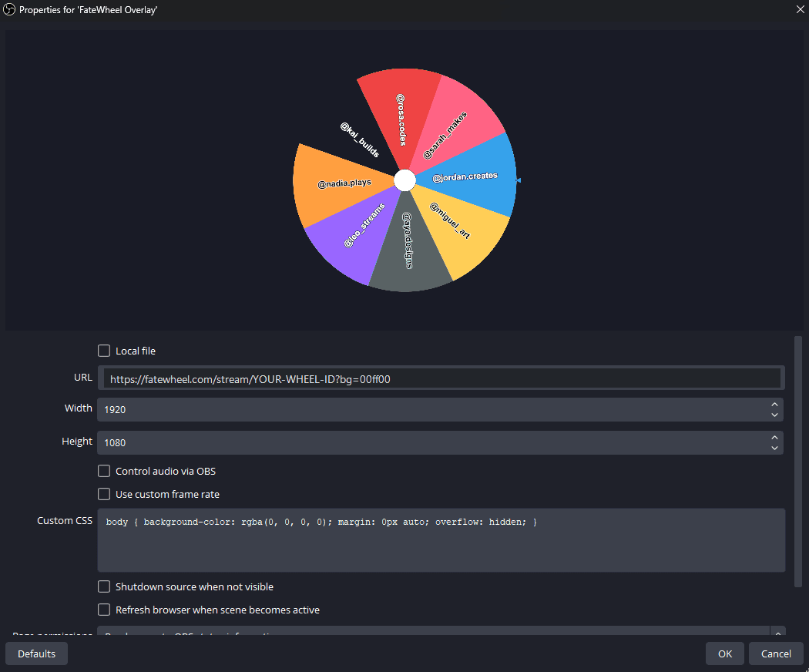Enable the Local file checkbox
Screen dimensions: 809x672
[x=104, y=351]
